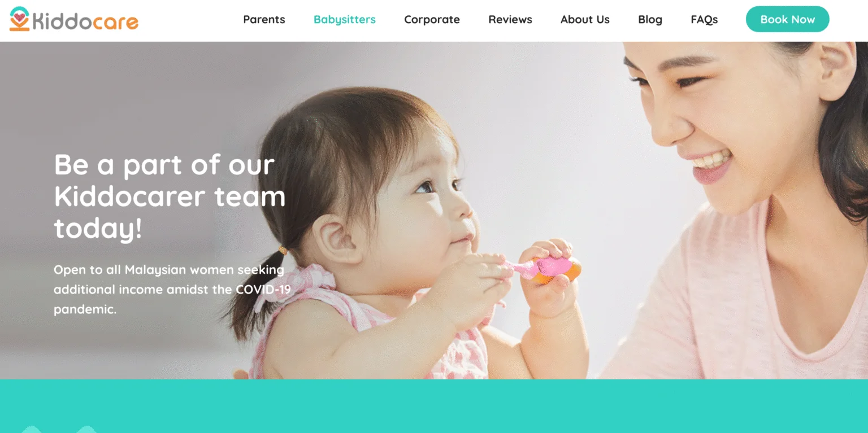
Task: Navigate to the FAQs page
Action: 704,19
